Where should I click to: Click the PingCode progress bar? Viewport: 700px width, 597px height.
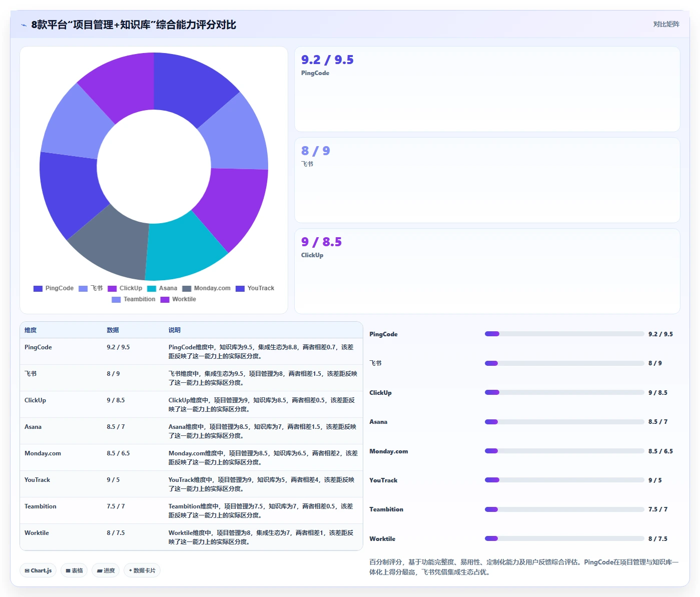[x=564, y=334]
